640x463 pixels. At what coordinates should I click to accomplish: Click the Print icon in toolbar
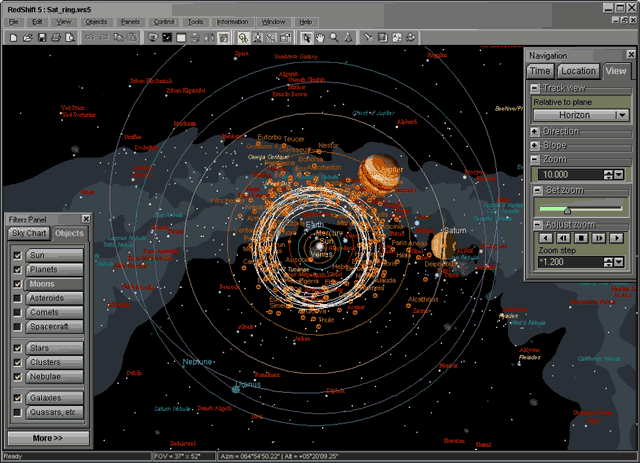coord(56,38)
